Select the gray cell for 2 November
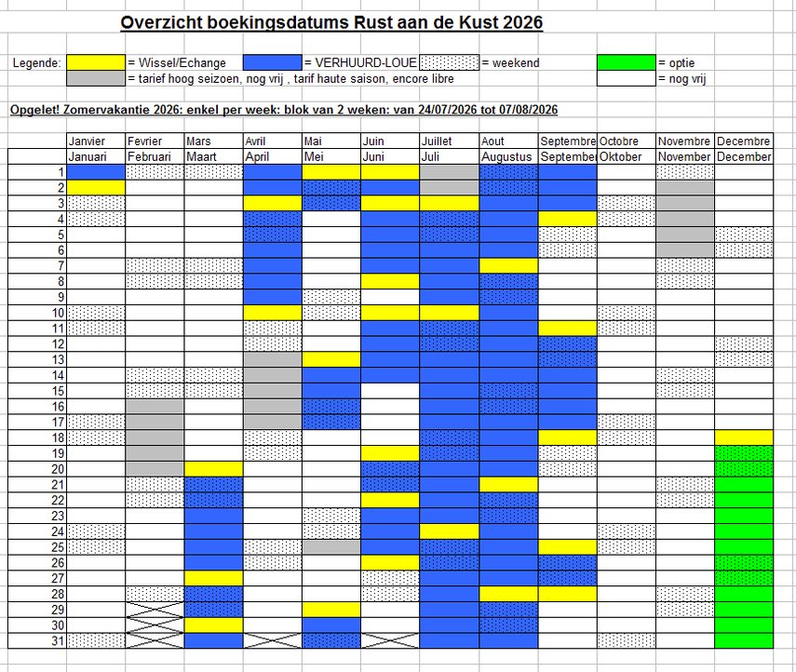 click(x=685, y=188)
